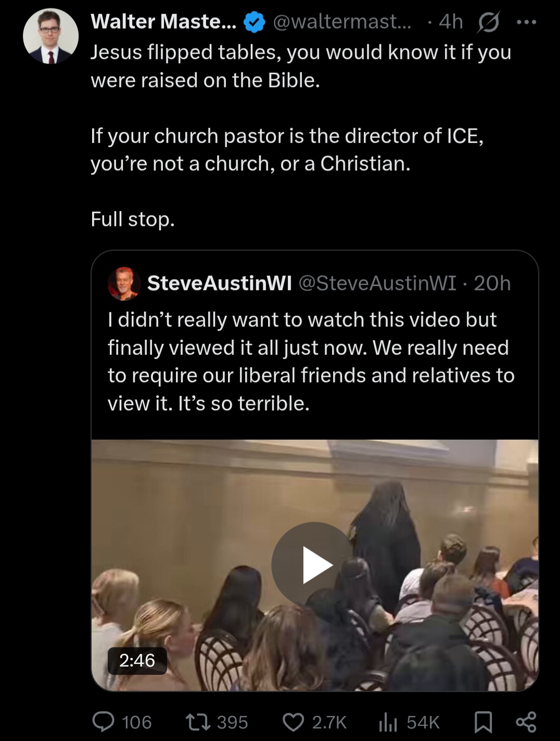Click the blue verified badge
Viewport: 560px width, 741px height.
click(x=254, y=22)
